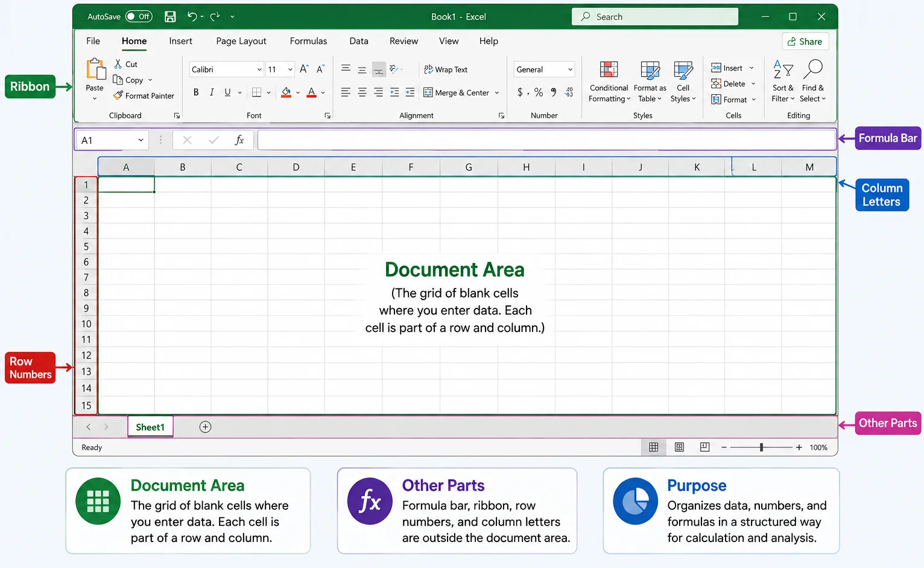Click the Share button
The width and height of the screenshot is (924, 568).
(805, 41)
